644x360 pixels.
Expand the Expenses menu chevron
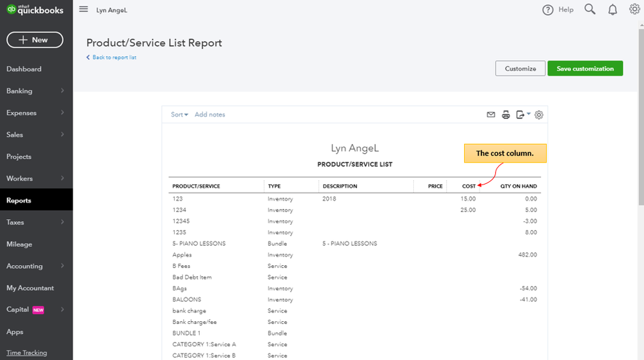63,113
